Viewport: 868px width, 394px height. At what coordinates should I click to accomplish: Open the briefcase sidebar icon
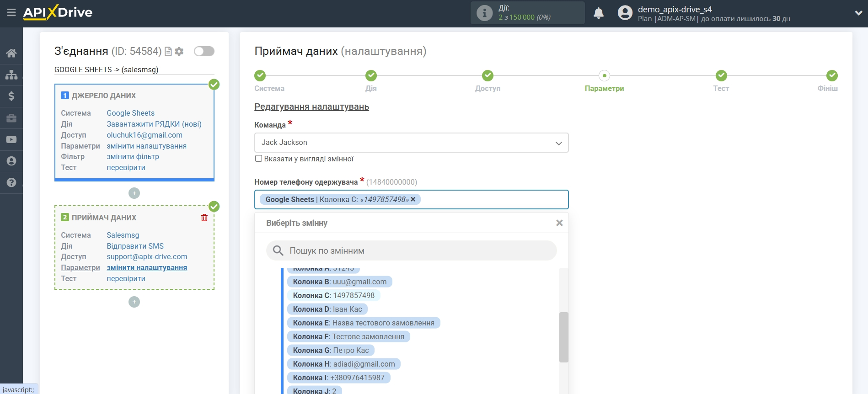pos(11,118)
